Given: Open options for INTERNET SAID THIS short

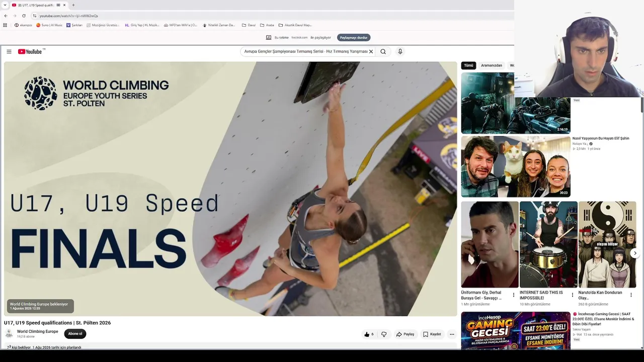Looking at the screenshot, I should 573,295.
